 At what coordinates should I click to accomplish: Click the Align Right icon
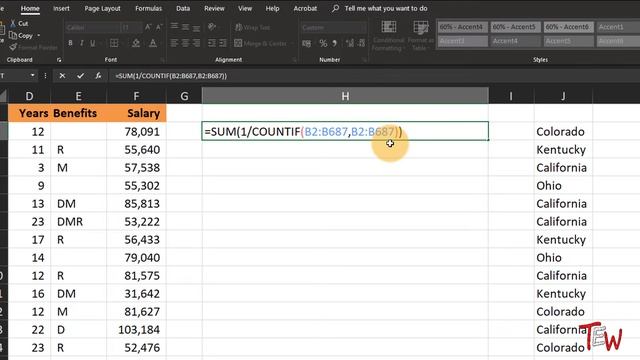(x=196, y=43)
